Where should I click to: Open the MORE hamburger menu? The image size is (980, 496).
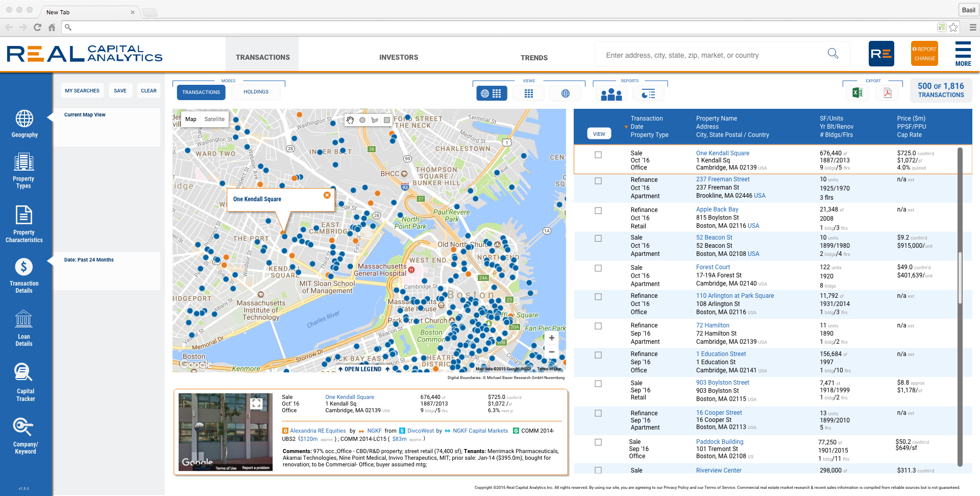click(x=963, y=54)
